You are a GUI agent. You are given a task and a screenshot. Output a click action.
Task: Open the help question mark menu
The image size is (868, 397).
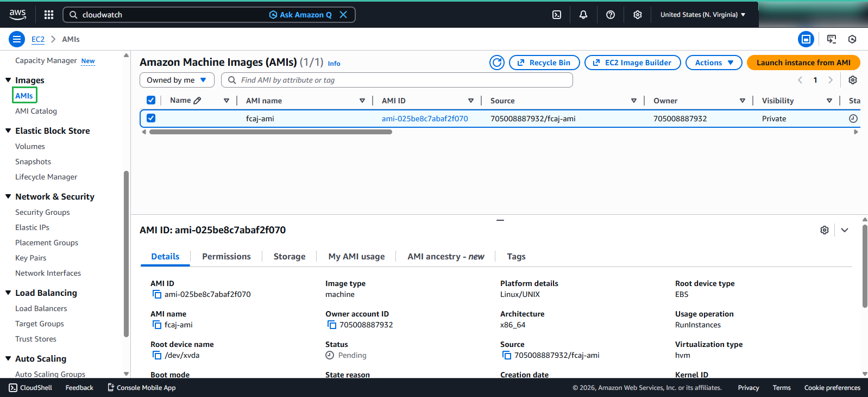click(x=611, y=15)
